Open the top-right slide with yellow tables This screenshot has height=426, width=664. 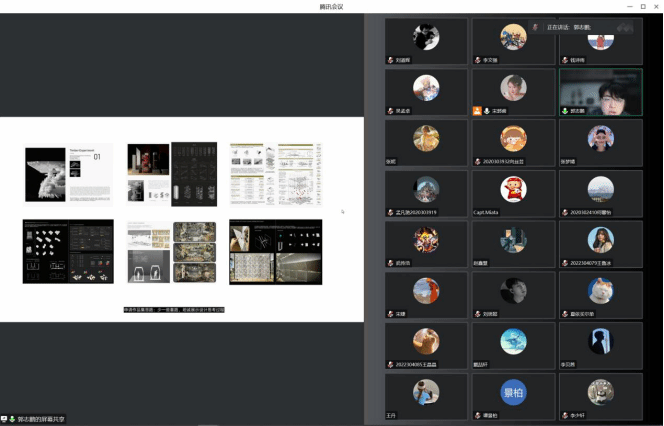[x=276, y=175]
